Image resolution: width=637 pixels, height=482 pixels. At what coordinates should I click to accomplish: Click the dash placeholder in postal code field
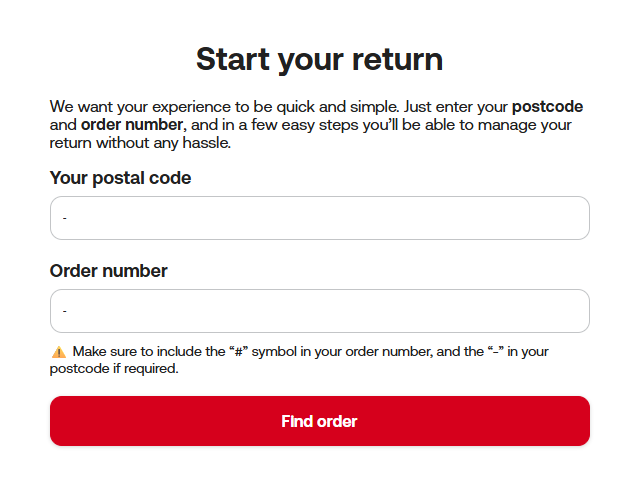64,218
